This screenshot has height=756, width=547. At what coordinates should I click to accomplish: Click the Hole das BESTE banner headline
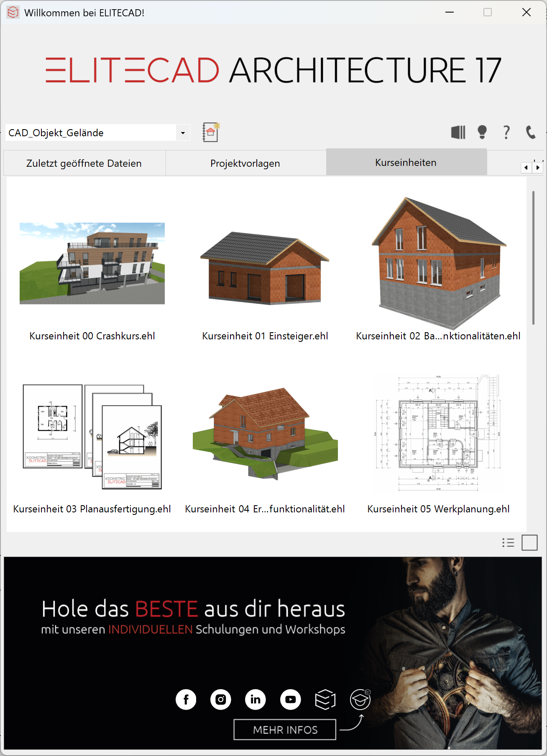point(194,609)
